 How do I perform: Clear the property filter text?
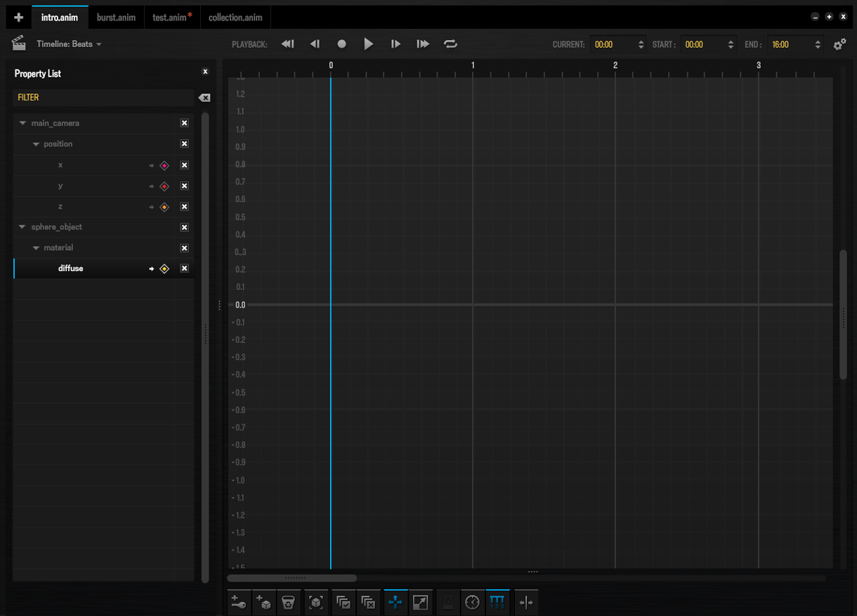coord(204,98)
